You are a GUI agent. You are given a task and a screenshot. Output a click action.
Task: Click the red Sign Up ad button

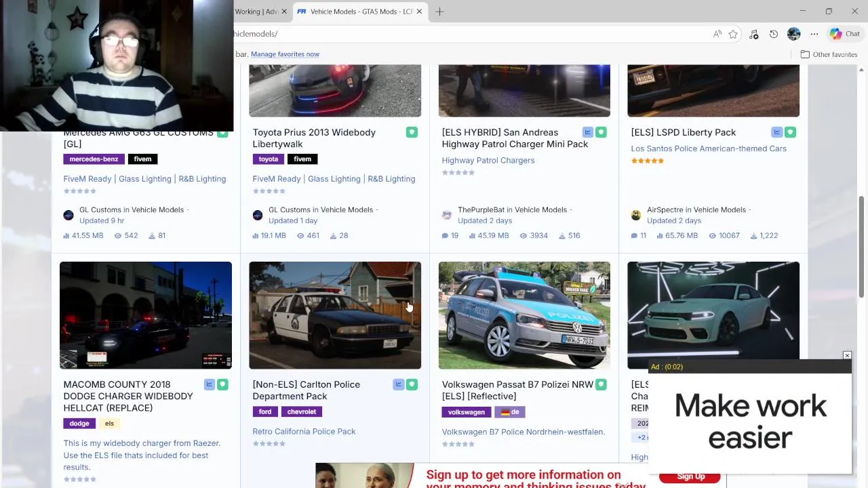coord(690,476)
